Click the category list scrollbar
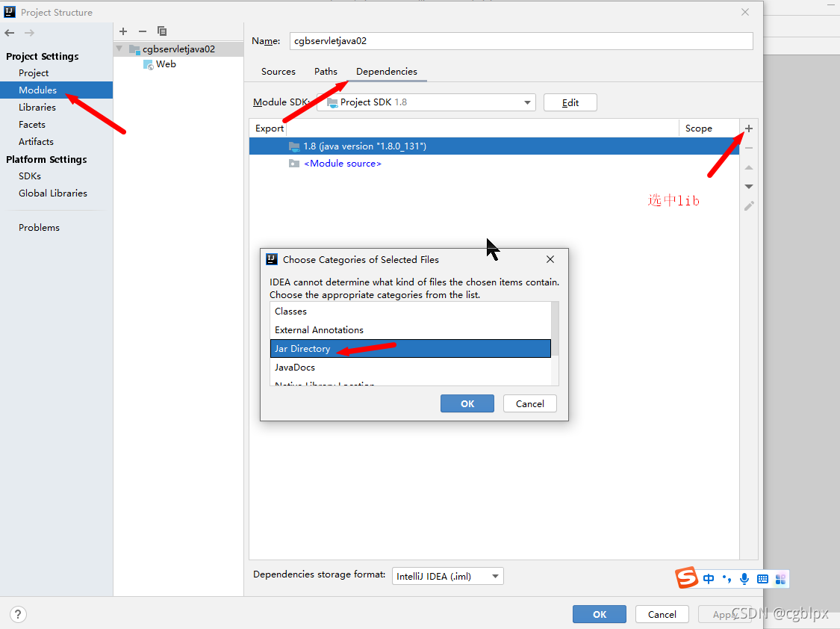840x629 pixels. click(555, 329)
